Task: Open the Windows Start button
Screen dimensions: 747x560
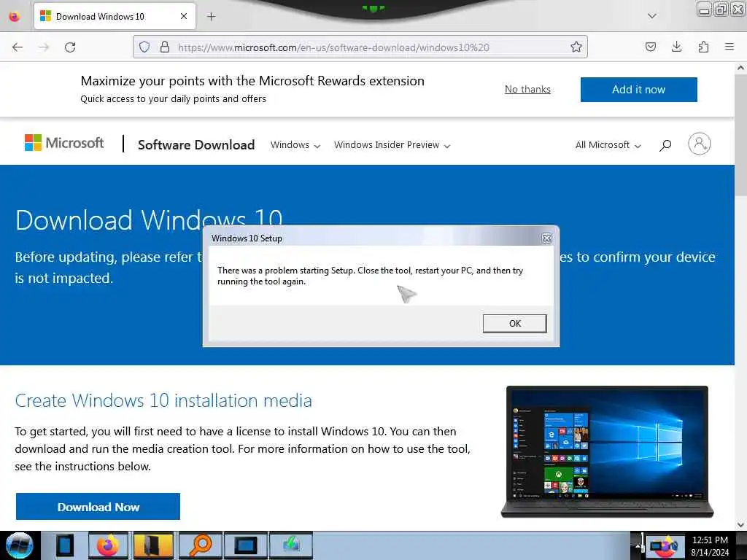Action: point(20,545)
